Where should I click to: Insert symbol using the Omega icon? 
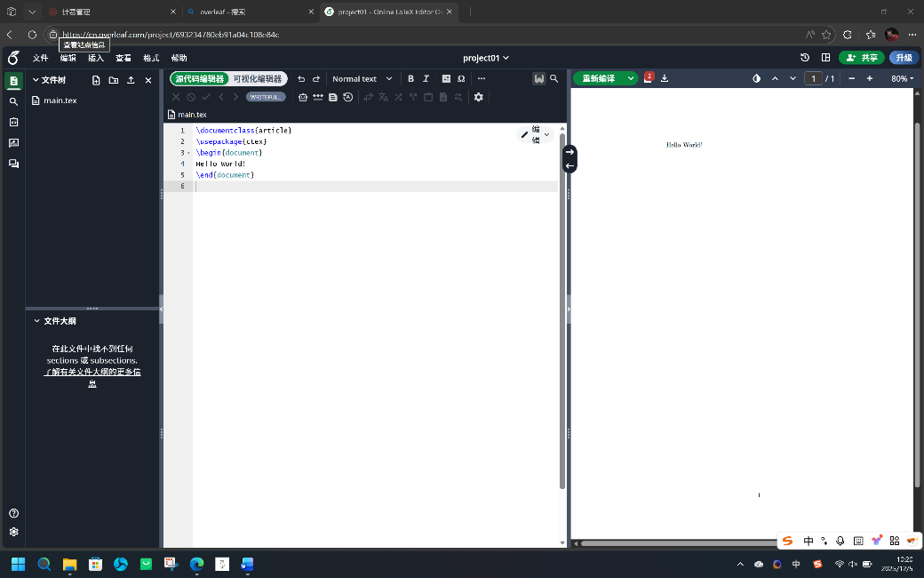click(x=461, y=79)
